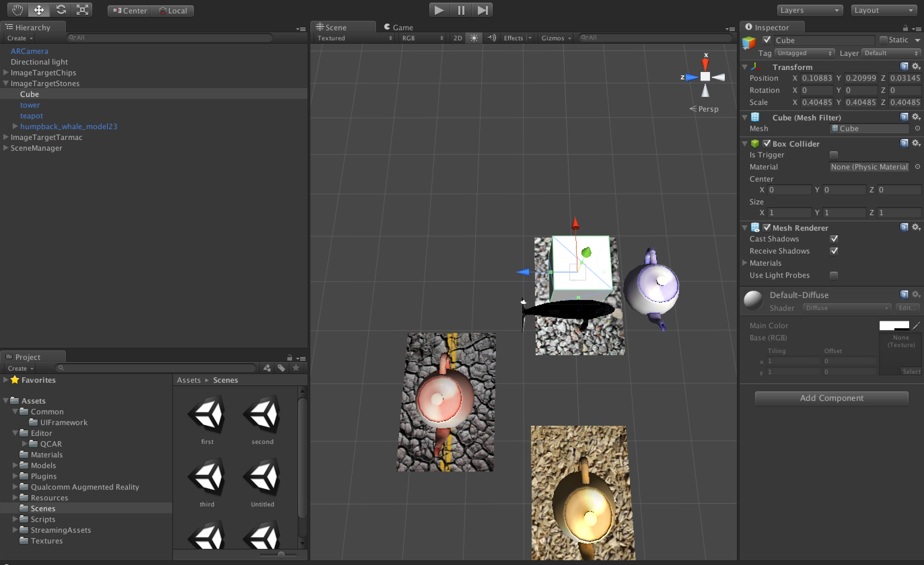Click Main Color white swatch
The height and width of the screenshot is (565, 924).
click(894, 326)
